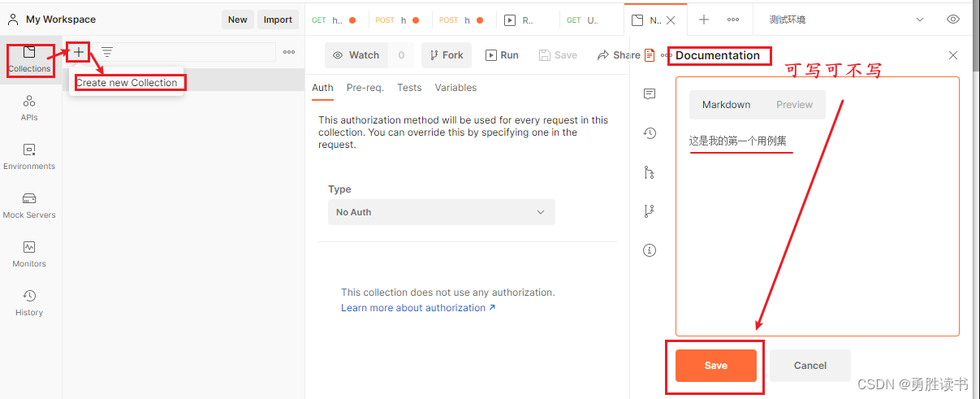Click the orange Save button
This screenshot has width=980, height=399.
click(x=715, y=366)
